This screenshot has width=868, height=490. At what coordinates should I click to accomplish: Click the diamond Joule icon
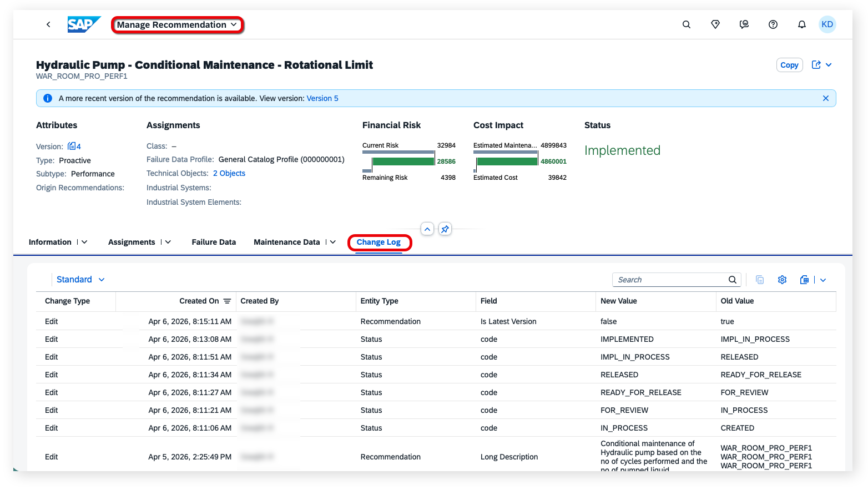[715, 24]
